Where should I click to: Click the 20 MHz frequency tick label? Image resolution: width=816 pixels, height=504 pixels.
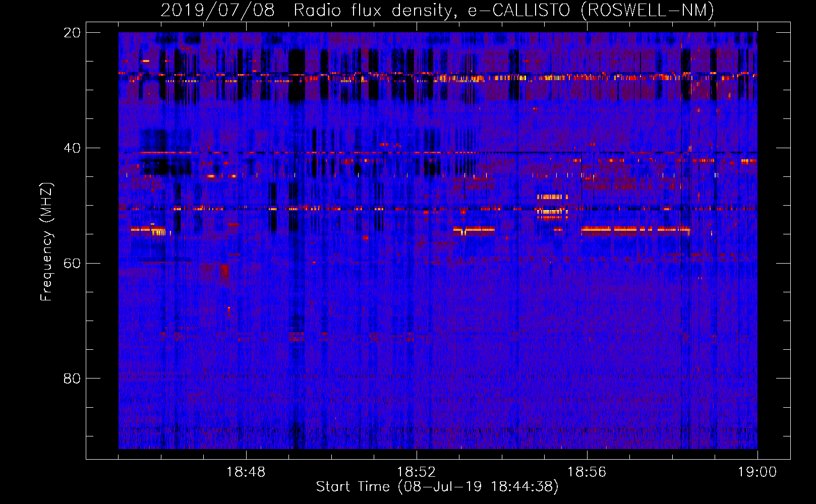tap(72, 33)
